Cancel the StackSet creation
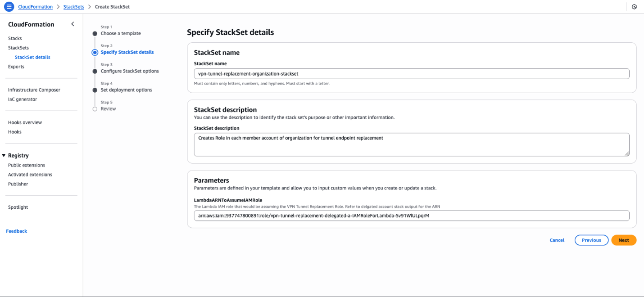 click(557, 240)
